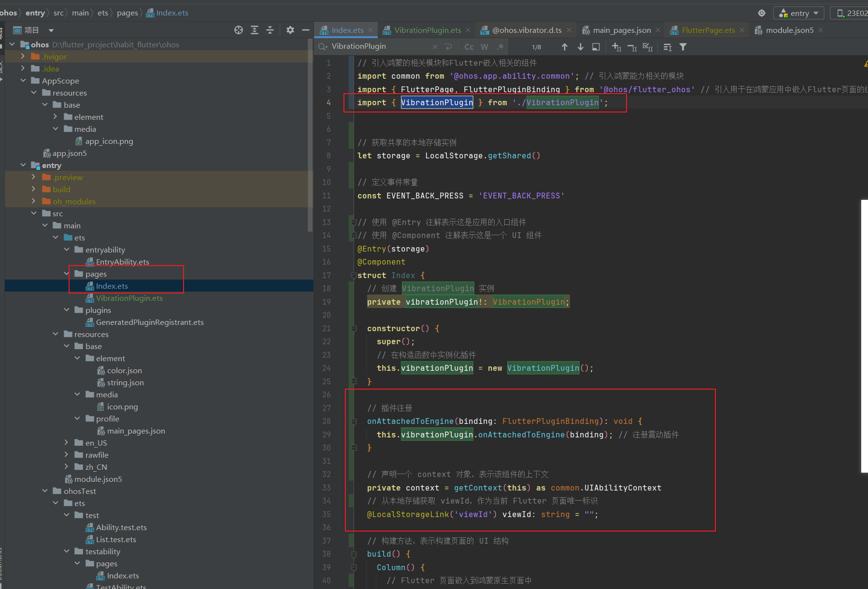The height and width of the screenshot is (589, 868).
Task: Select EntryAbility.ets in project tree
Action: click(x=122, y=262)
